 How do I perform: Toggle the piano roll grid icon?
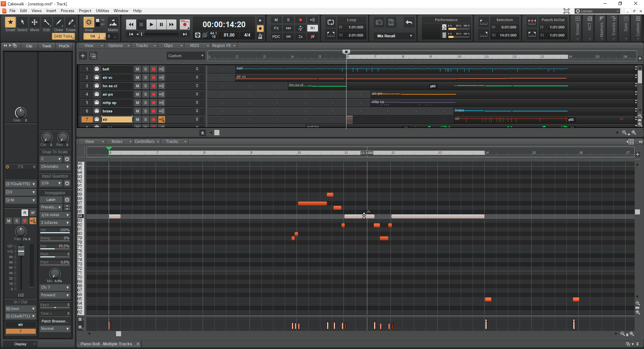(631, 142)
